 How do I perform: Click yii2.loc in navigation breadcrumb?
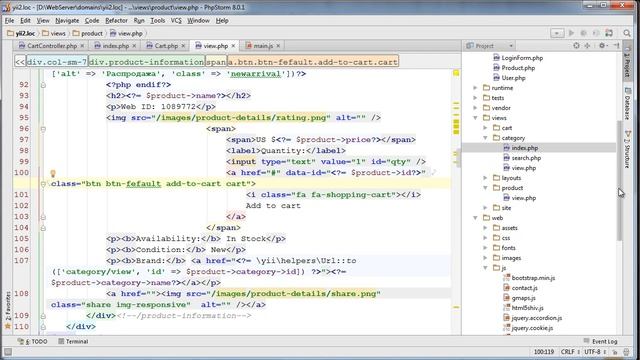[x=21, y=33]
